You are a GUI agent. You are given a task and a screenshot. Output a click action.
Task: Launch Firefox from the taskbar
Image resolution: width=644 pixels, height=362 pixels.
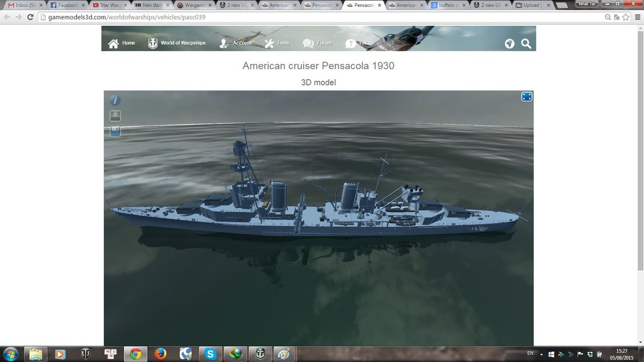(160, 354)
